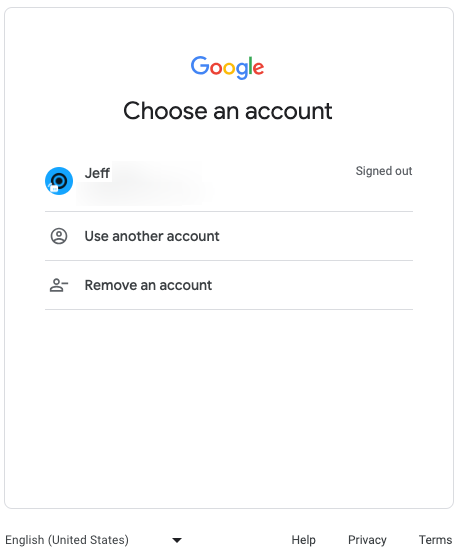Open the Privacy link
The width and height of the screenshot is (463, 557).
(367, 540)
